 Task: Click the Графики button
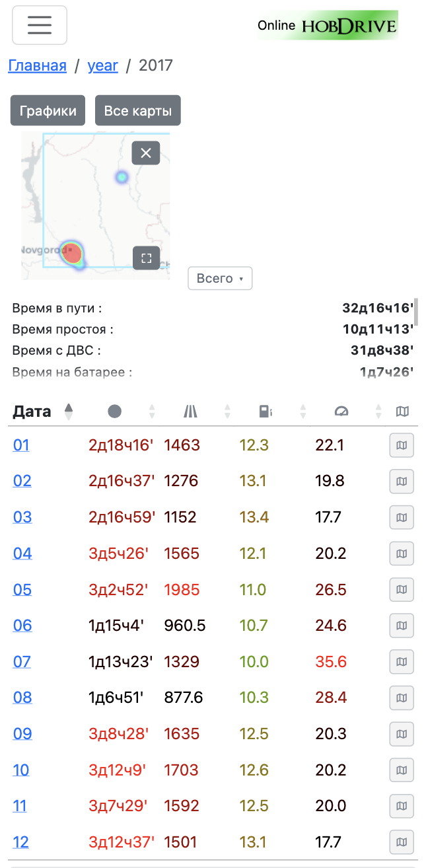[x=48, y=110]
